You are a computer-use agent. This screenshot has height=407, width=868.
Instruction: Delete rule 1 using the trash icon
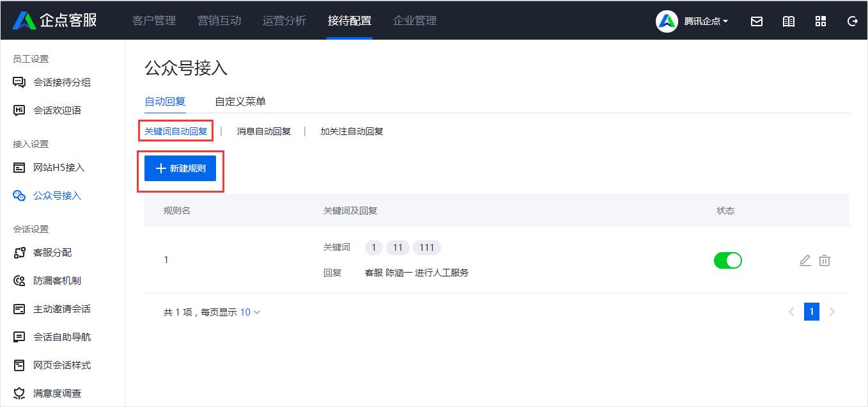825,260
